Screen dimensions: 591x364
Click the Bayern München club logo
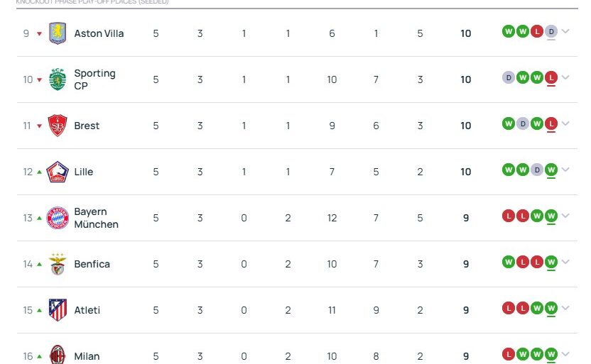click(x=57, y=218)
